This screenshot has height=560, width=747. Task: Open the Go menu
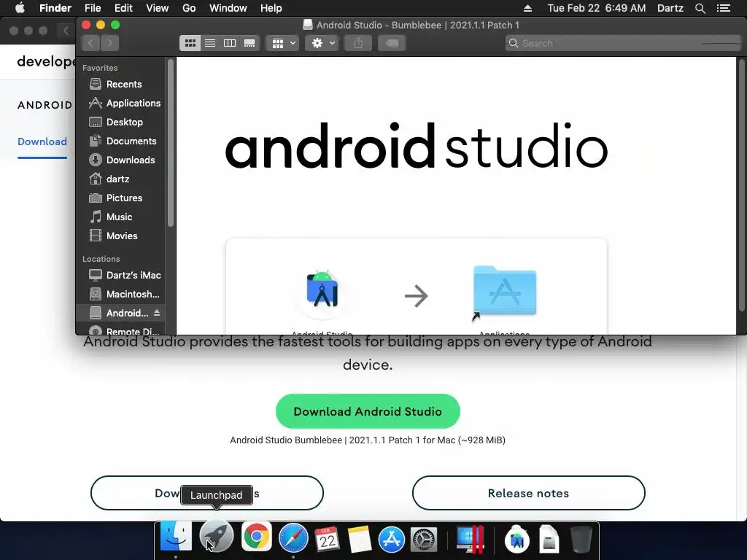click(189, 8)
